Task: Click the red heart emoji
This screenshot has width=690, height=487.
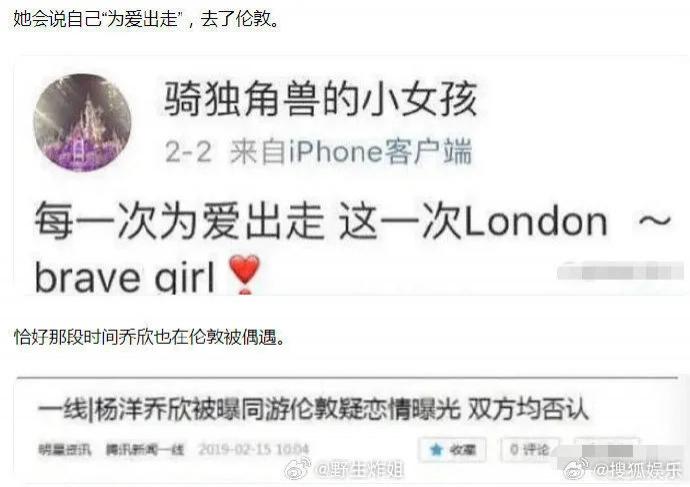Action: point(245,271)
